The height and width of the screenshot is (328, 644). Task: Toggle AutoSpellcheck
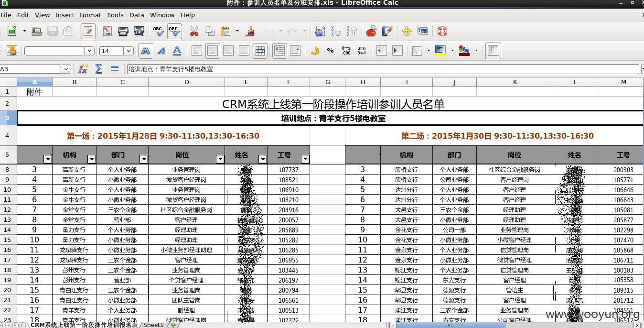[x=174, y=32]
